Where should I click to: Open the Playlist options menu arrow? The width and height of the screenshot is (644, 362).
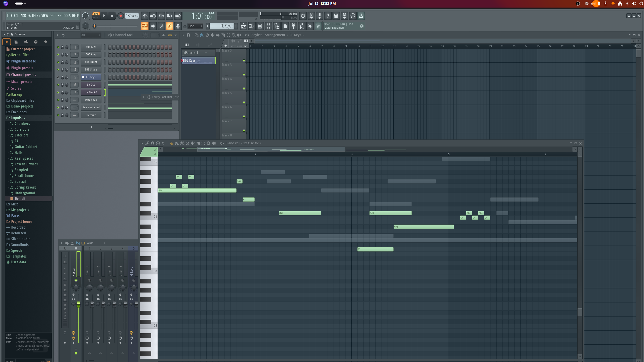183,35
